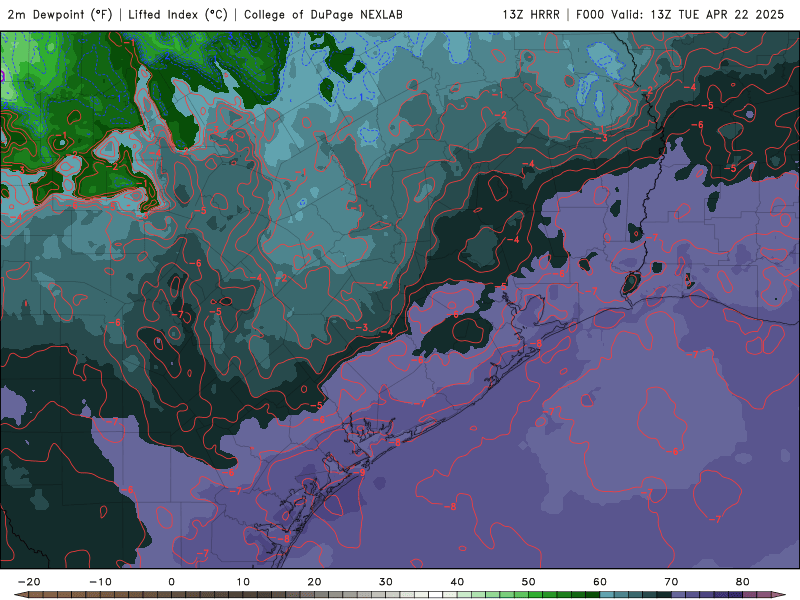This screenshot has width=800, height=600.
Task: Click the '50' color scale label
Action: pos(529,582)
